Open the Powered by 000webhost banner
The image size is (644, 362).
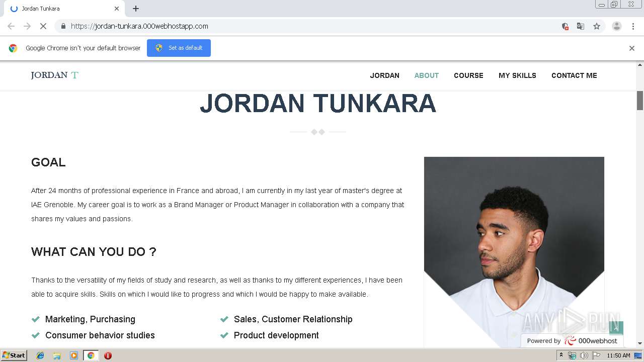572,341
